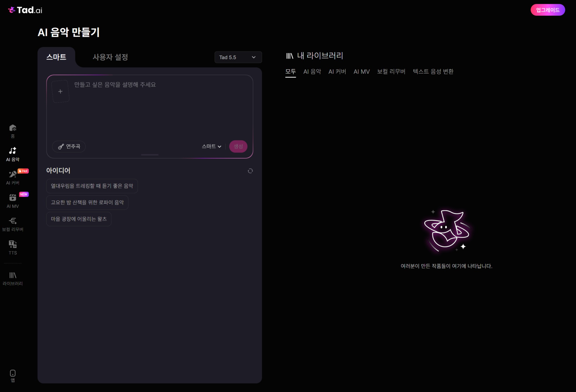The width and height of the screenshot is (576, 392).
Task: Click the 생성 generate button
Action: coord(238,146)
